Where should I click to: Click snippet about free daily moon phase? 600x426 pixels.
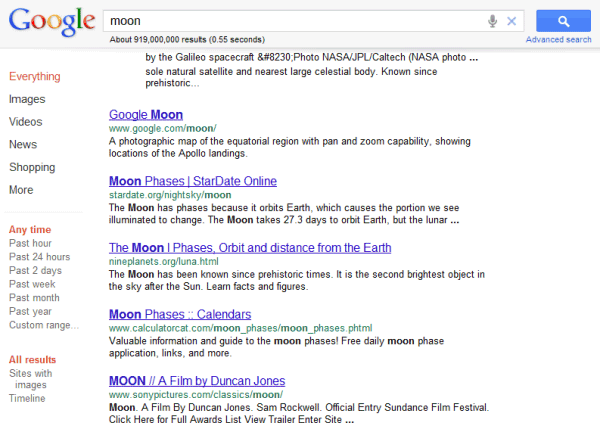(x=276, y=347)
